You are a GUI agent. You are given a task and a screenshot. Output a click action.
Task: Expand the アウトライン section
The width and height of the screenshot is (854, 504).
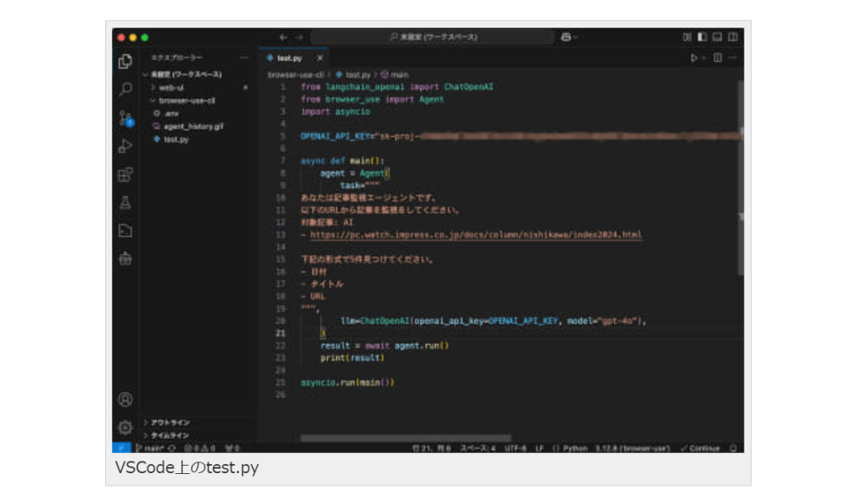click(x=169, y=422)
